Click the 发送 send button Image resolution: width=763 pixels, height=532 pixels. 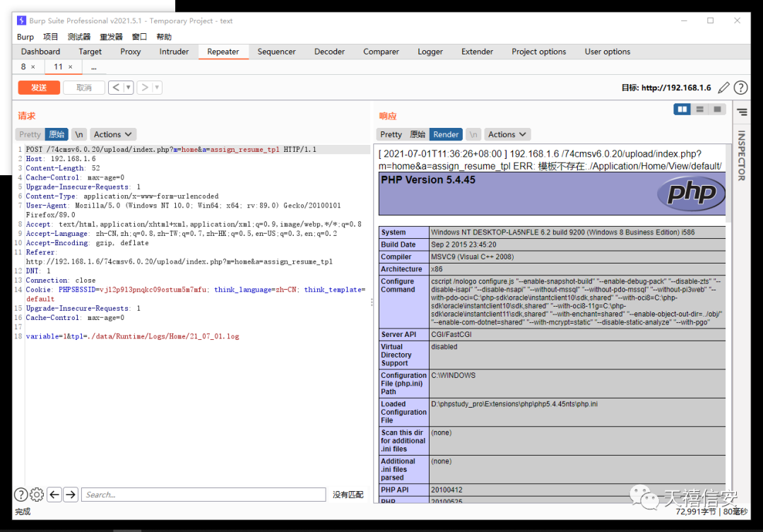[x=39, y=88]
